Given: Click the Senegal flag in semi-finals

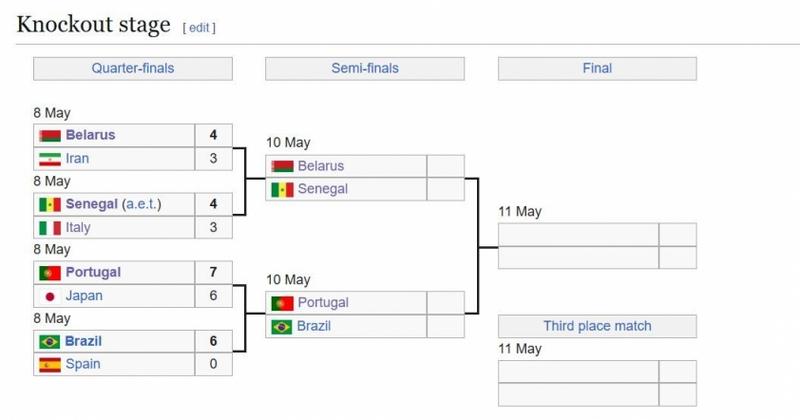Looking at the screenshot, I should coord(282,190).
